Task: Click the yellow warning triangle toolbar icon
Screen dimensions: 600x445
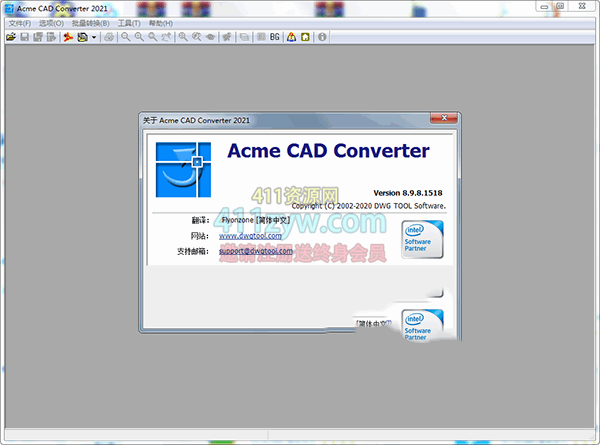Action: (291, 37)
